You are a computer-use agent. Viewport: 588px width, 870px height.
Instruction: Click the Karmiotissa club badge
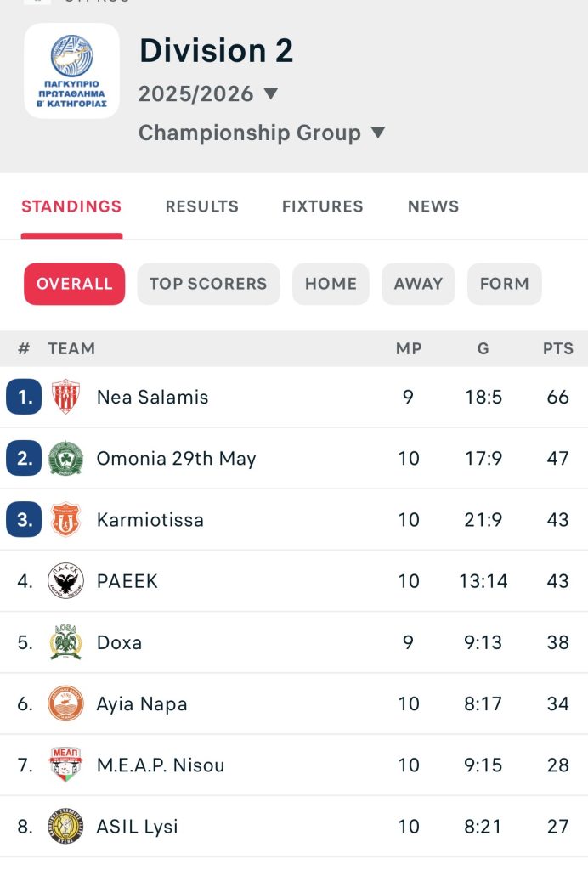pos(65,519)
